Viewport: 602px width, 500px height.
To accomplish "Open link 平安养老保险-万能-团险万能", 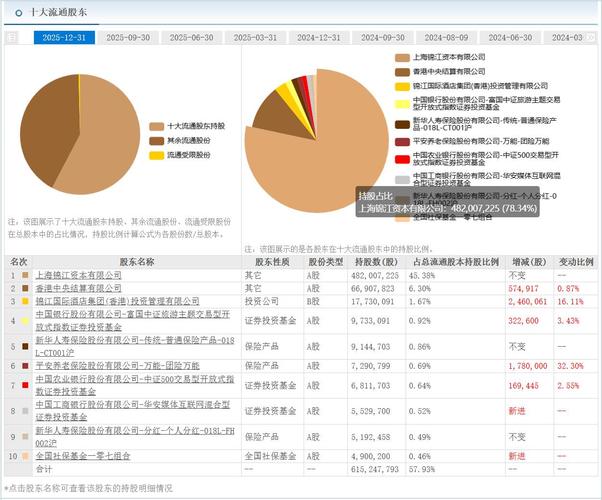I will tap(117, 366).
